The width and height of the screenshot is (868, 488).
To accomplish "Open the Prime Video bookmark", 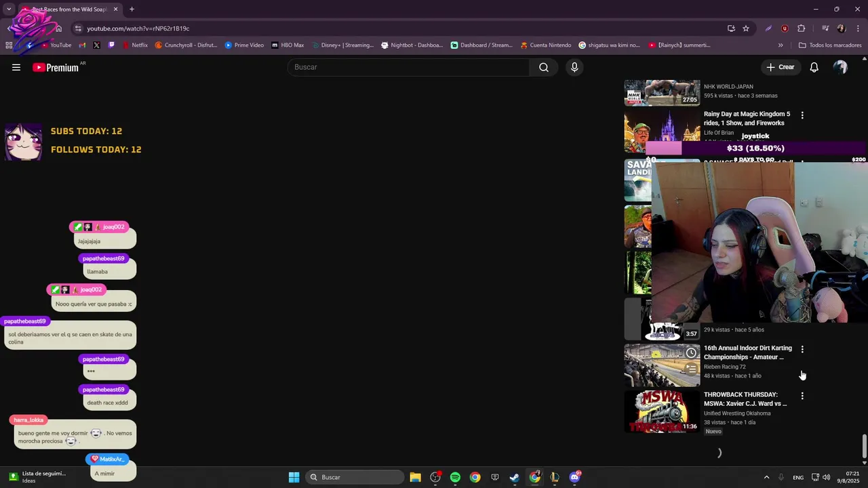I will pyautogui.click(x=244, y=45).
